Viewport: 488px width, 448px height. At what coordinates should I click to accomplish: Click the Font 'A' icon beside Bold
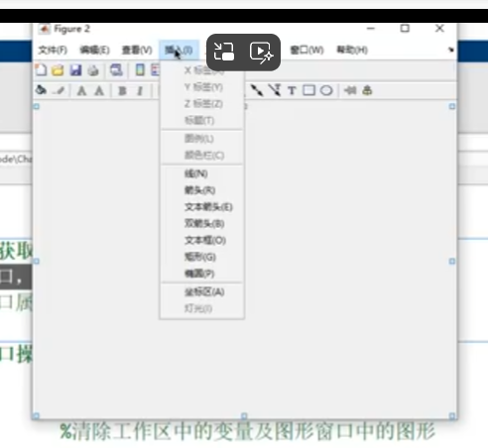pos(99,90)
